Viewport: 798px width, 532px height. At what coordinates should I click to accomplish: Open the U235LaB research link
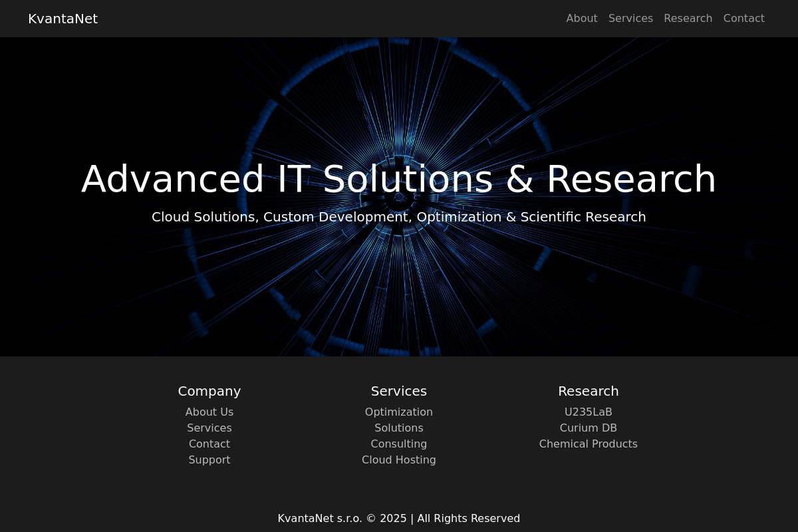click(589, 412)
